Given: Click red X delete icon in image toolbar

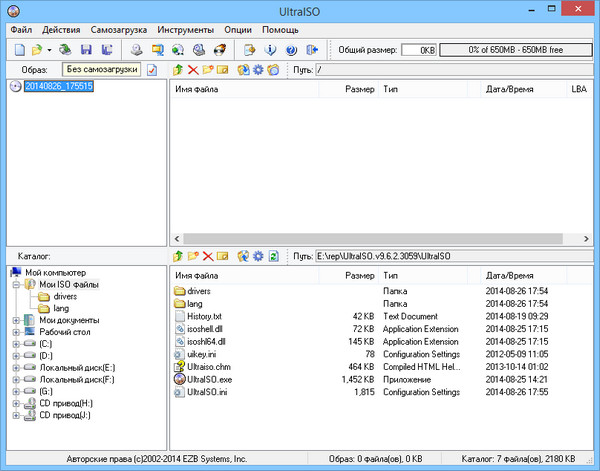Looking at the screenshot, I should (193, 70).
